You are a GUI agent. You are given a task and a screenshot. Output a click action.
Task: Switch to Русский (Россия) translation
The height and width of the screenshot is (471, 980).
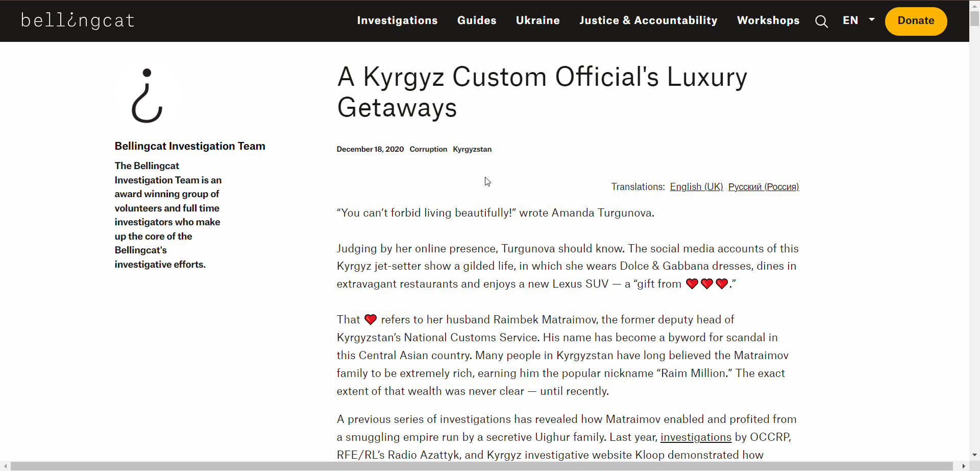click(x=763, y=187)
